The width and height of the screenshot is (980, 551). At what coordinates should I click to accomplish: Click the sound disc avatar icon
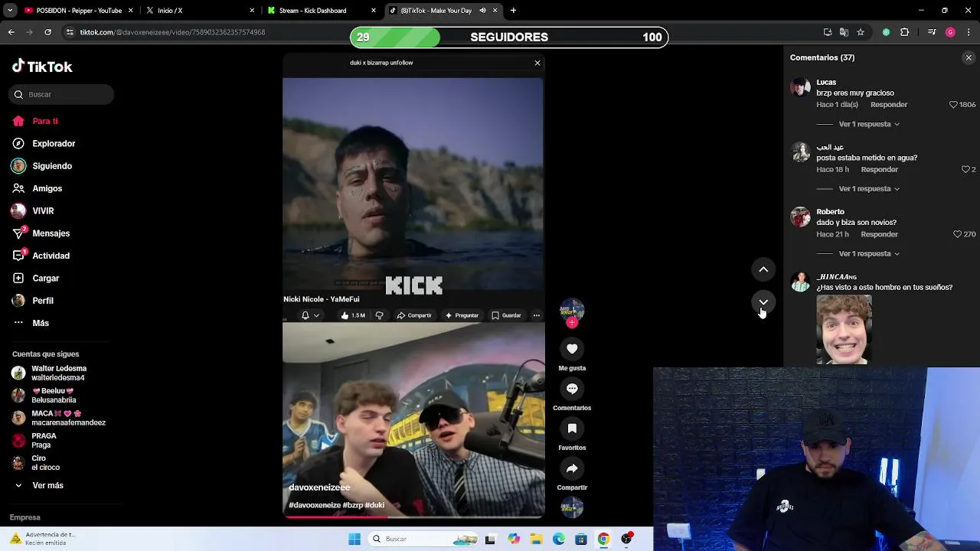click(x=572, y=507)
